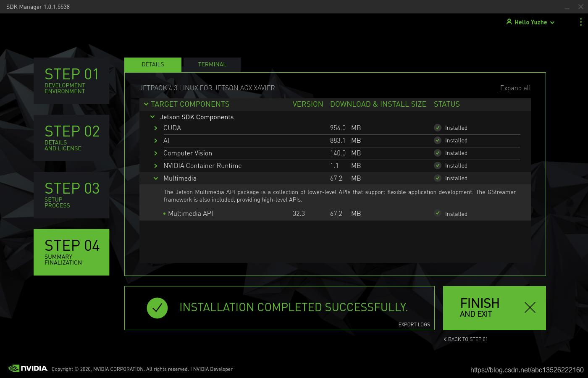
Task: Click the user profile icon beside Hello Yuzhe
Action: 509,22
